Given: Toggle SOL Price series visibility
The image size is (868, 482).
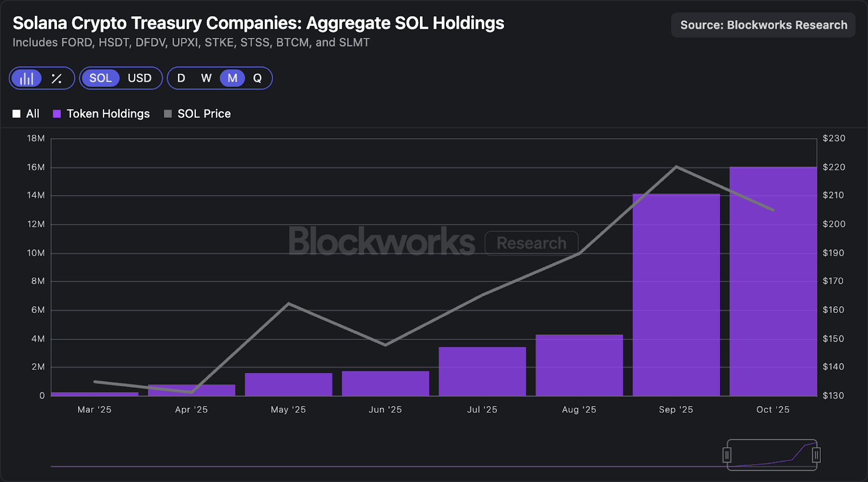Looking at the screenshot, I should point(197,114).
